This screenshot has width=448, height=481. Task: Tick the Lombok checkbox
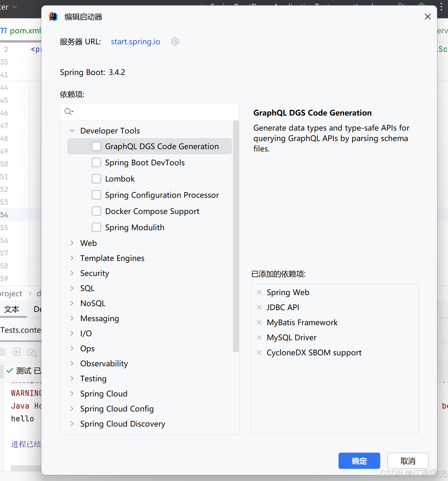pos(96,179)
